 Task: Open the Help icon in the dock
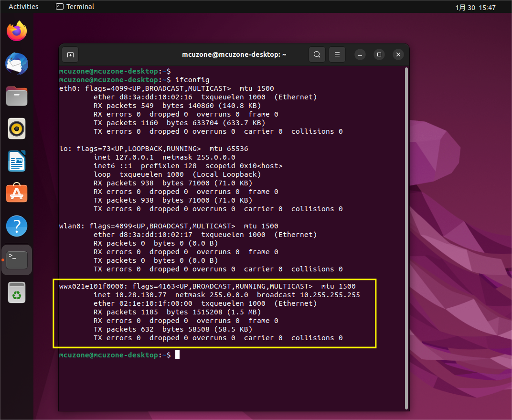[x=17, y=226]
